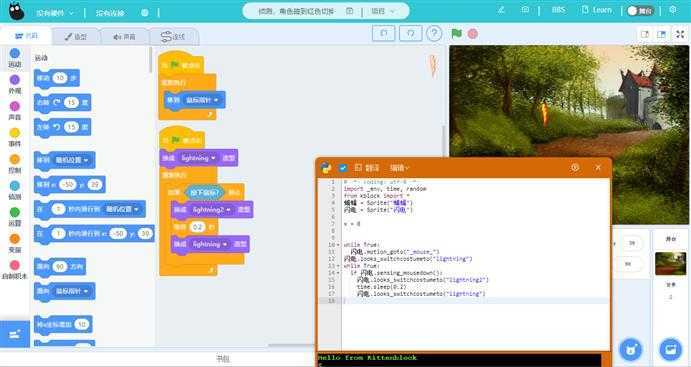Switch to small stage layout
691x367 pixels.
[645, 34]
